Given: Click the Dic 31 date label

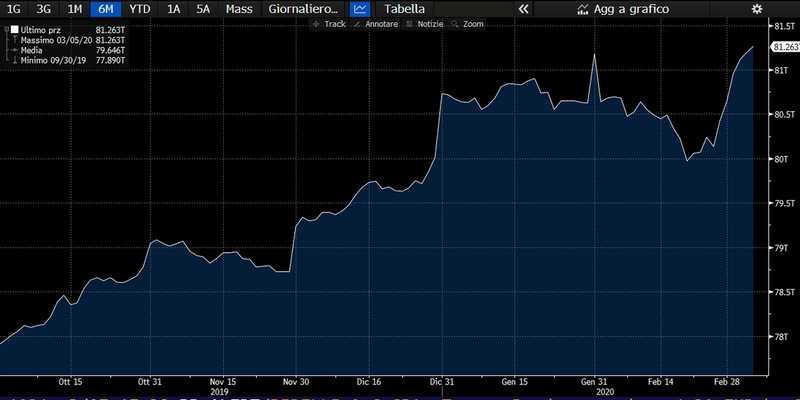Looking at the screenshot, I should [x=442, y=382].
